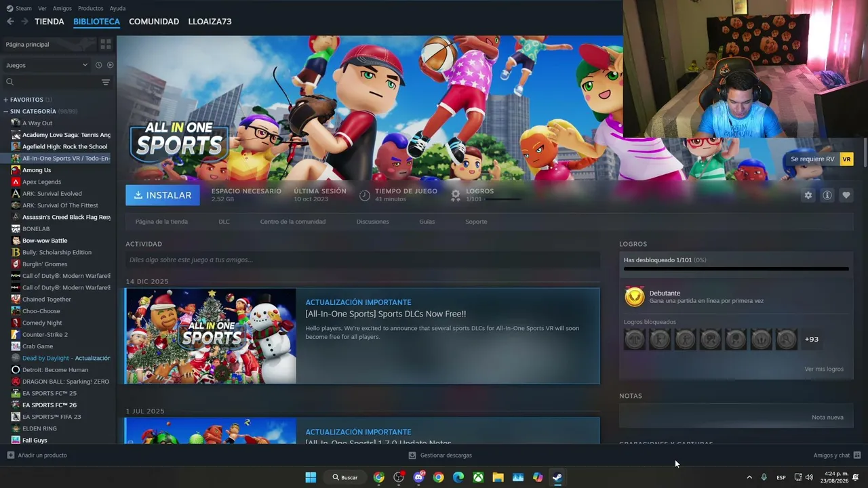This screenshot has width=868, height=488.
Task: Open the Página principal library home
Action: point(49,44)
